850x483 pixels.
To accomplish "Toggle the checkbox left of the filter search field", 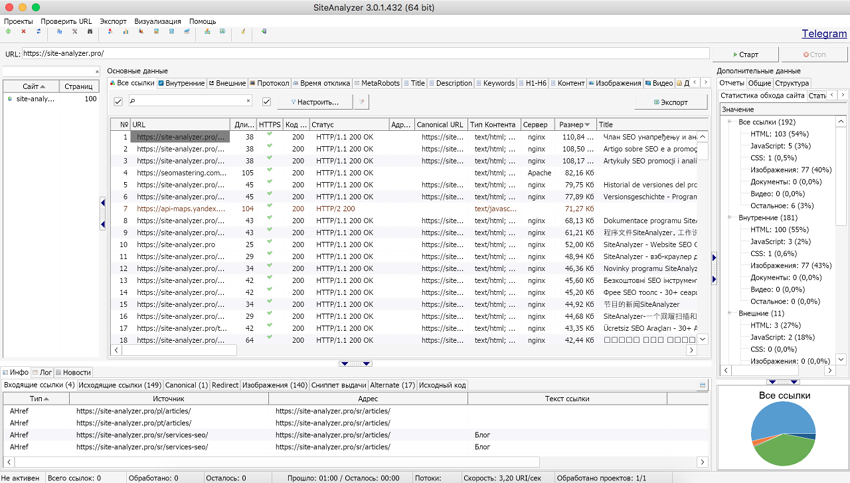I will coord(118,101).
